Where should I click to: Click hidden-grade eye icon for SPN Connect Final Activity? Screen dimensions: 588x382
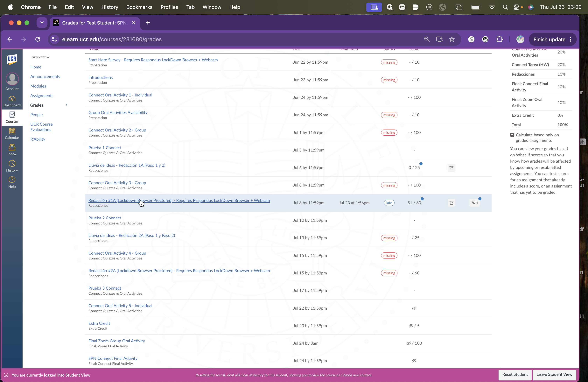tap(414, 361)
